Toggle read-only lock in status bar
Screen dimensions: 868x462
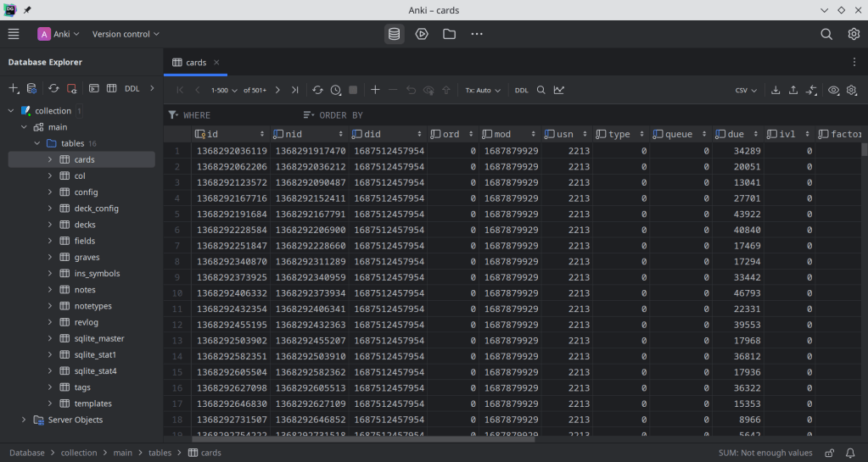pyautogui.click(x=828, y=453)
